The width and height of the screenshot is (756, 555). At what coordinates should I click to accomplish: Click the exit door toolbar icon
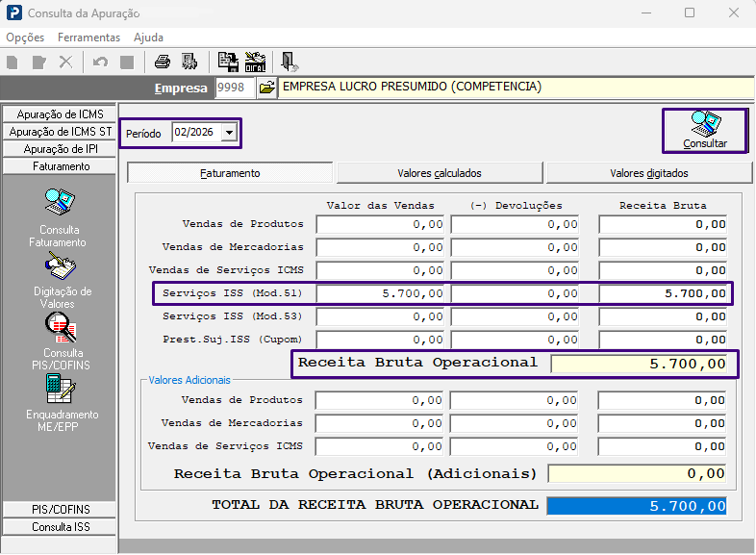[290, 63]
